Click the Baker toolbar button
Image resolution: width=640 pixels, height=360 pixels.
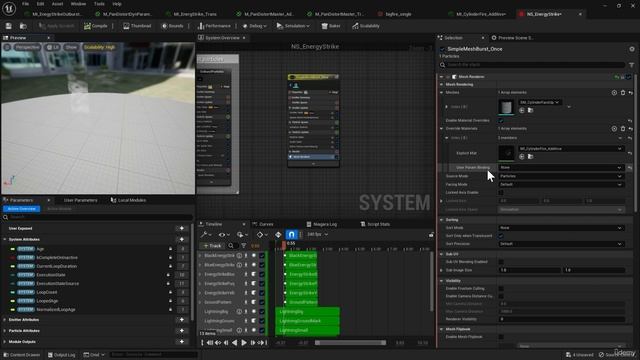pos(331,26)
